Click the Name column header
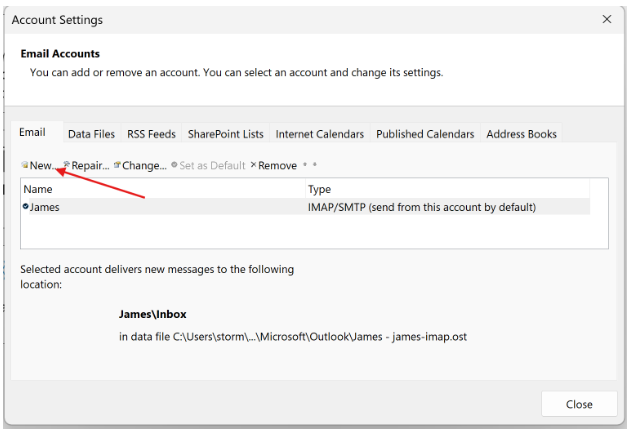 click(x=160, y=189)
